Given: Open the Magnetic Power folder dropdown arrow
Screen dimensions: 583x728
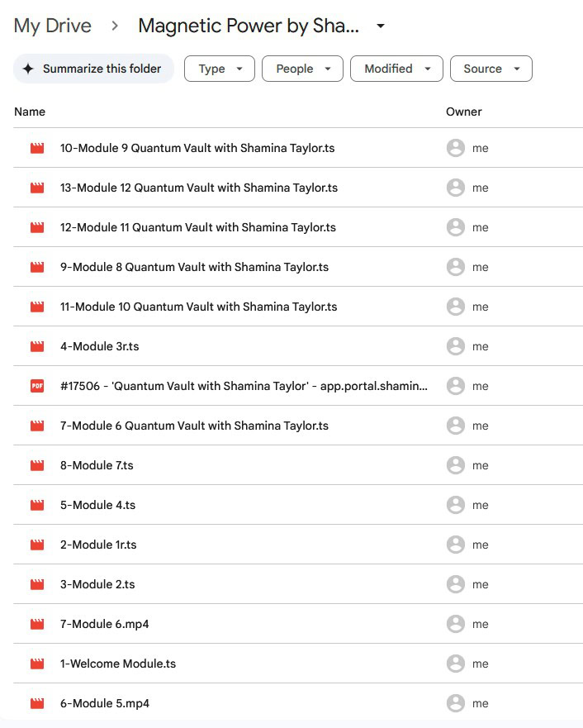Looking at the screenshot, I should pos(381,26).
